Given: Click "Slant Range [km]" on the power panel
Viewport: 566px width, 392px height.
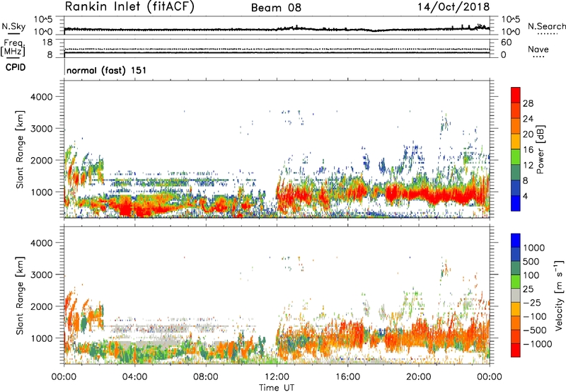Looking at the screenshot, I should coord(20,149).
